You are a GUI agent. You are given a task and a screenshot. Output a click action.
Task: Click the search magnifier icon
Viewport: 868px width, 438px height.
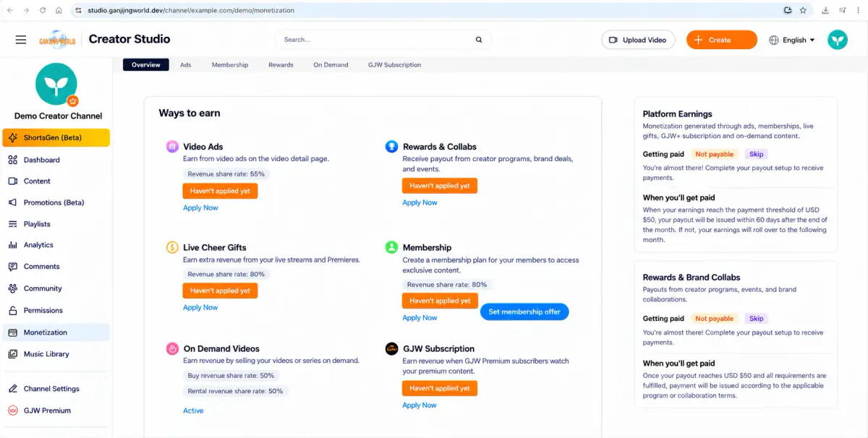(479, 40)
